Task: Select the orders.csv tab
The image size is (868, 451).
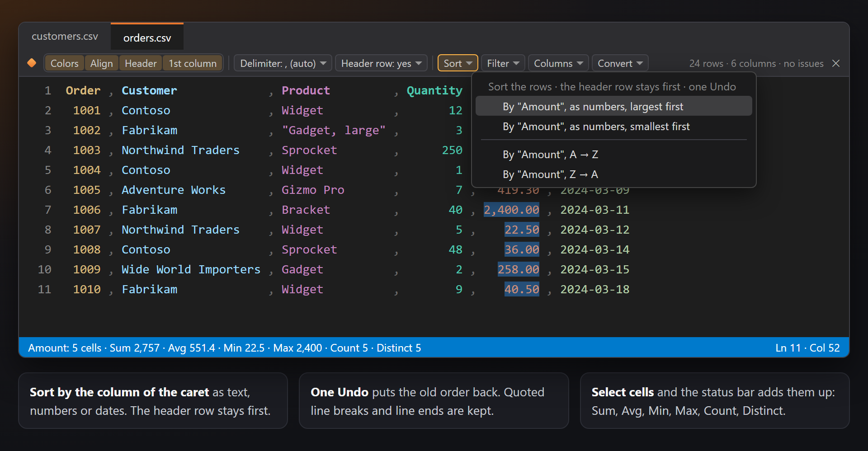Action: [x=147, y=38]
